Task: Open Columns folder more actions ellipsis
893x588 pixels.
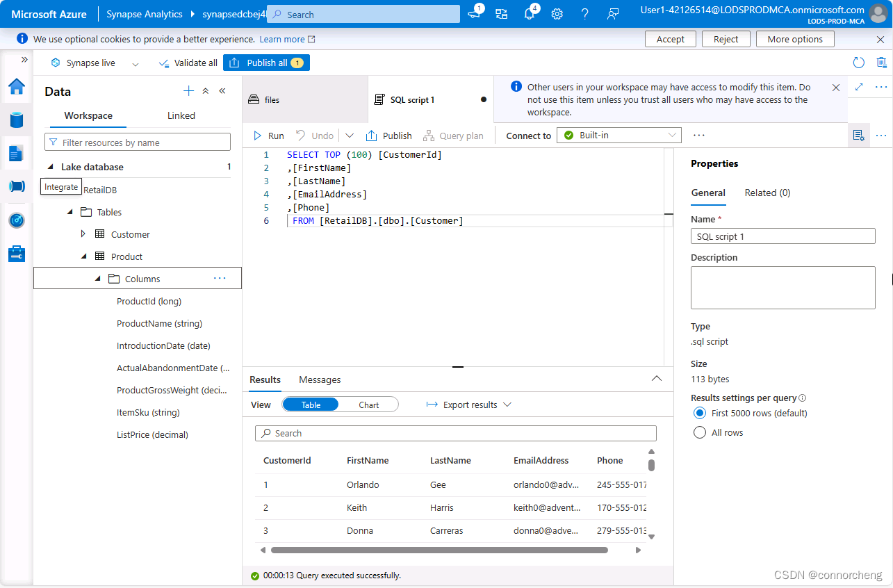Action: (x=220, y=279)
